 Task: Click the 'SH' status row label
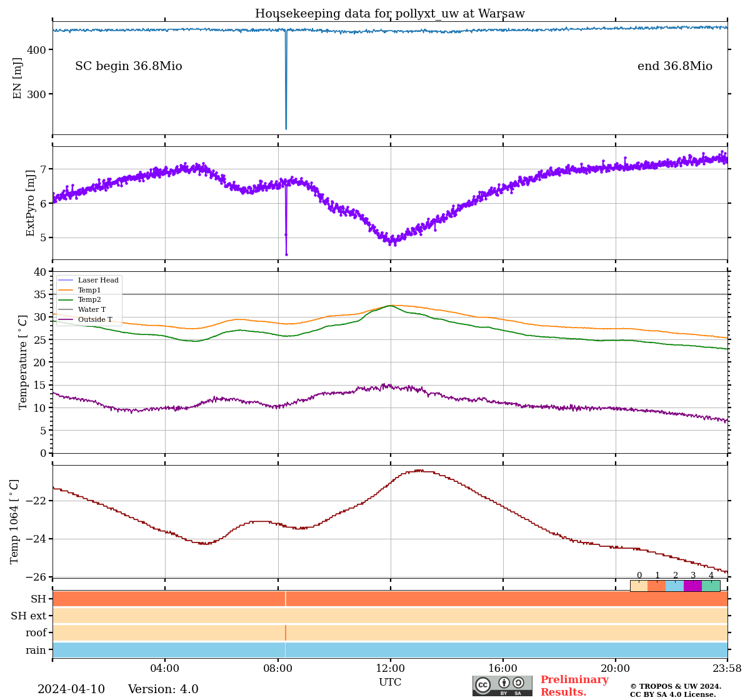click(x=39, y=599)
